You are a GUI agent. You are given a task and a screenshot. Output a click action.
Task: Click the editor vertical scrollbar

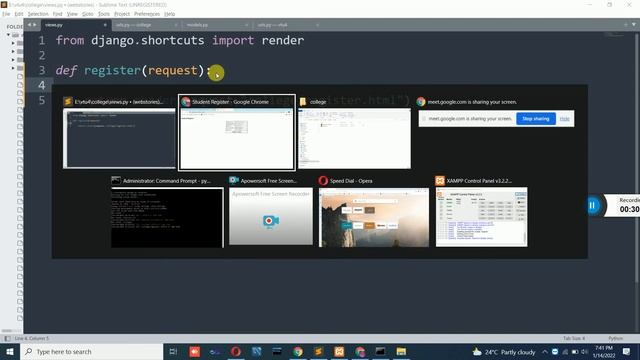(637, 157)
